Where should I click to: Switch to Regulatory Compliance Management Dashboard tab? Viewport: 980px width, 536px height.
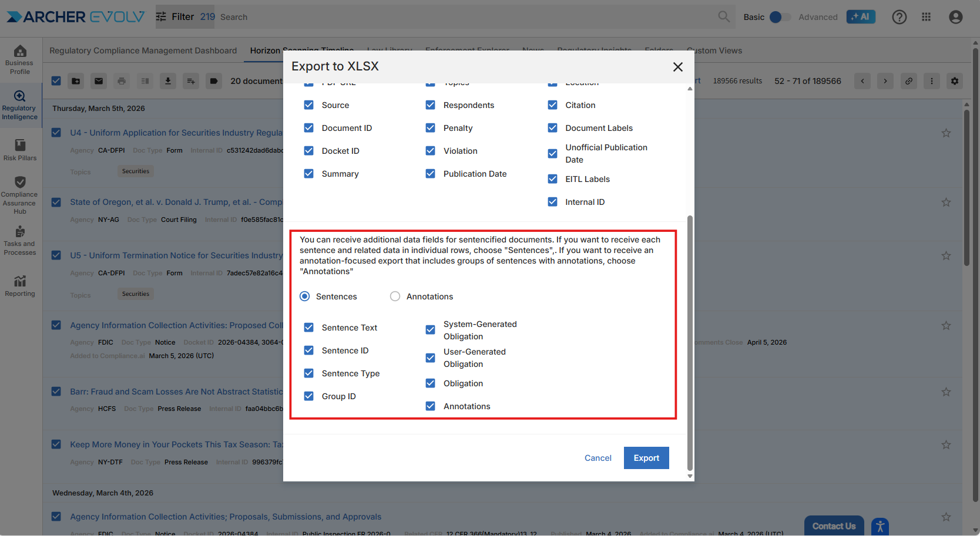tap(143, 50)
